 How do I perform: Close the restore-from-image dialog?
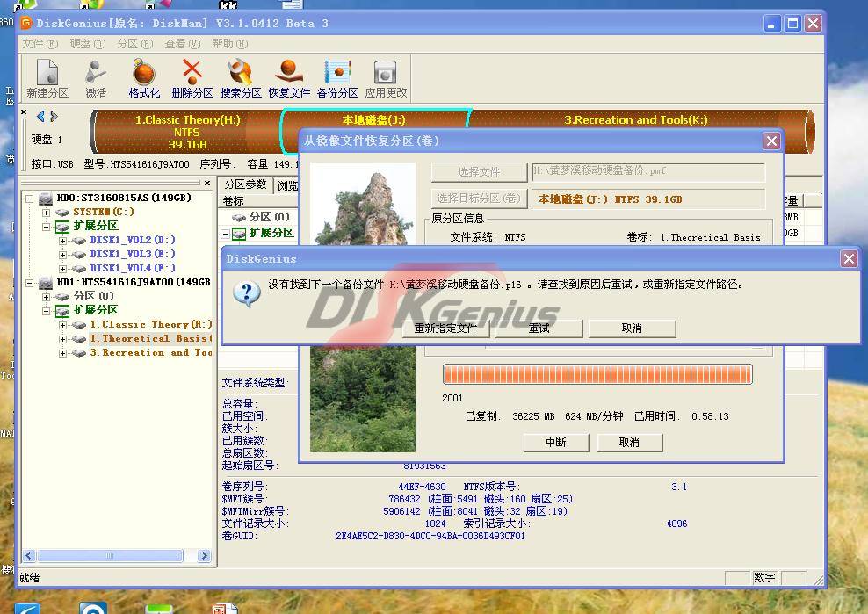771,141
